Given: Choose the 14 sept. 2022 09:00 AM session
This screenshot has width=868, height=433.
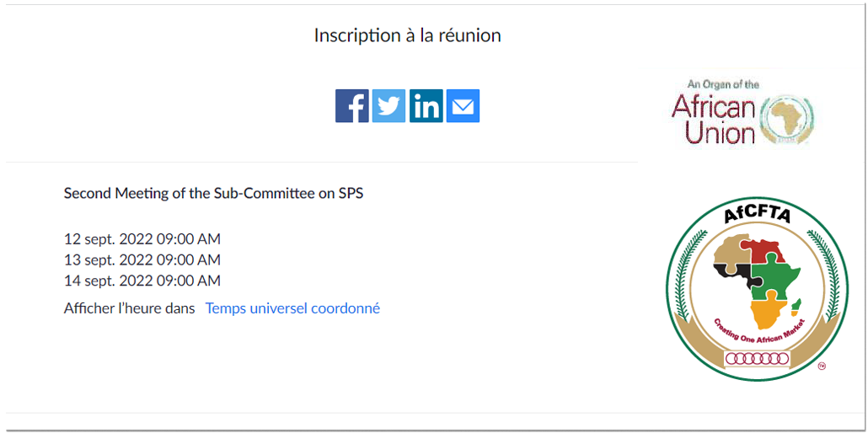Looking at the screenshot, I should (142, 281).
